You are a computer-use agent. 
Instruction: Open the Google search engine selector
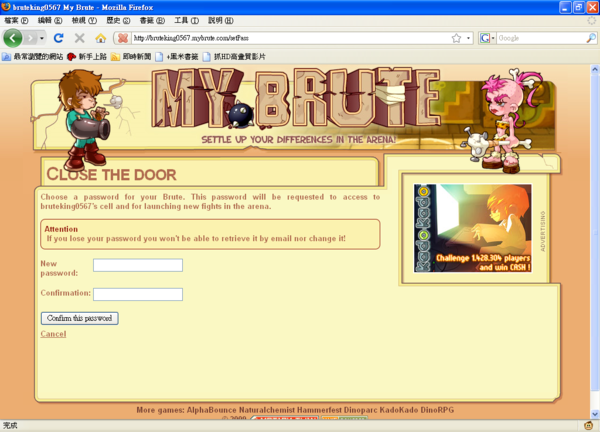click(487, 38)
